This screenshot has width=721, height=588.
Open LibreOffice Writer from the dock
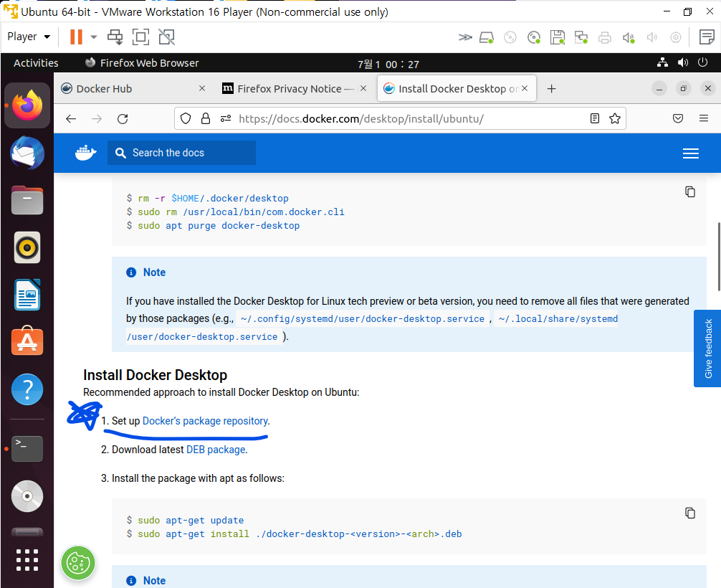click(27, 295)
